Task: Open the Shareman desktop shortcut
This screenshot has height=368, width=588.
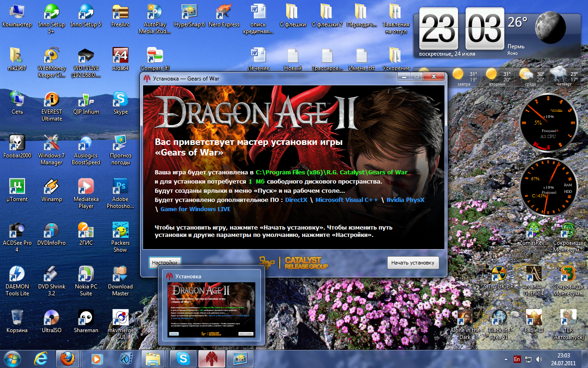Action: point(86,321)
